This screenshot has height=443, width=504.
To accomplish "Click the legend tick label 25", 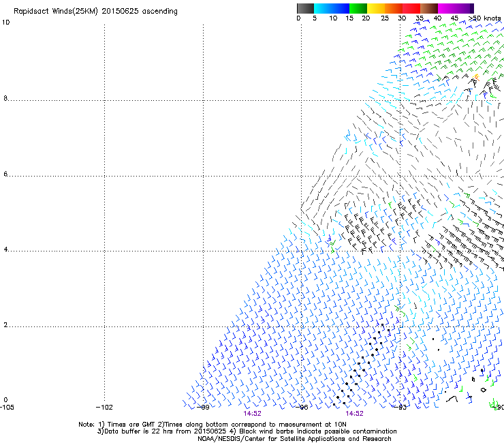I will click(x=385, y=18).
